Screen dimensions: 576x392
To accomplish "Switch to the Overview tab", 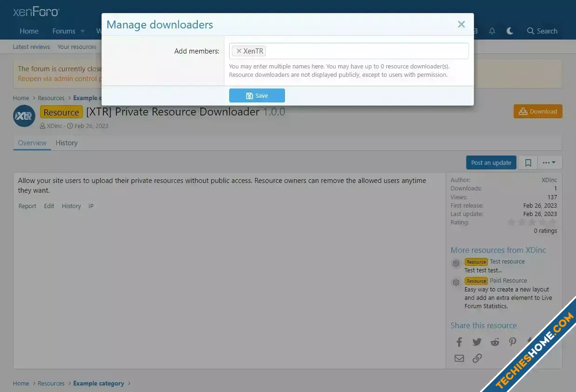I will click(x=32, y=143).
